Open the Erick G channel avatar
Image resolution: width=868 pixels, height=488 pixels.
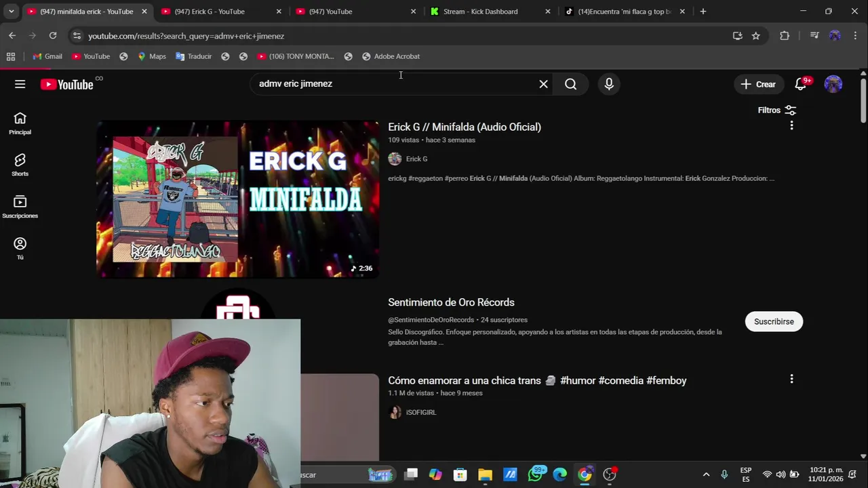(395, 159)
